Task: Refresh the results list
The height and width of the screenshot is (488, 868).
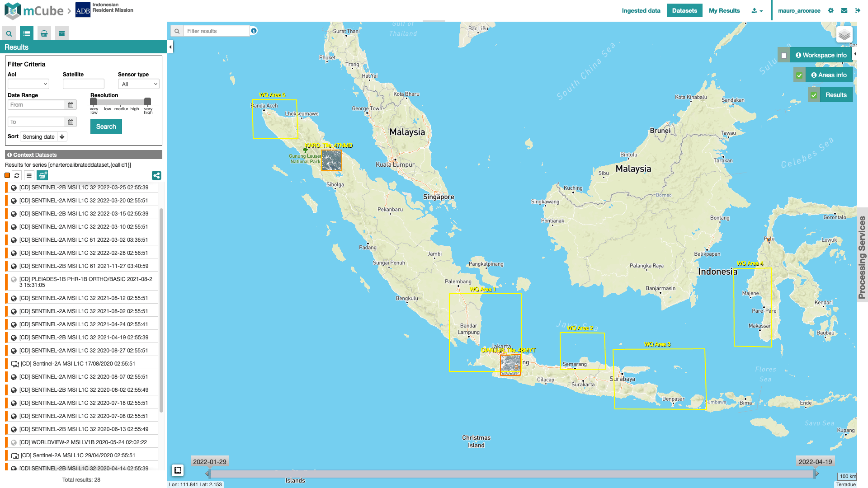Action: (x=17, y=176)
